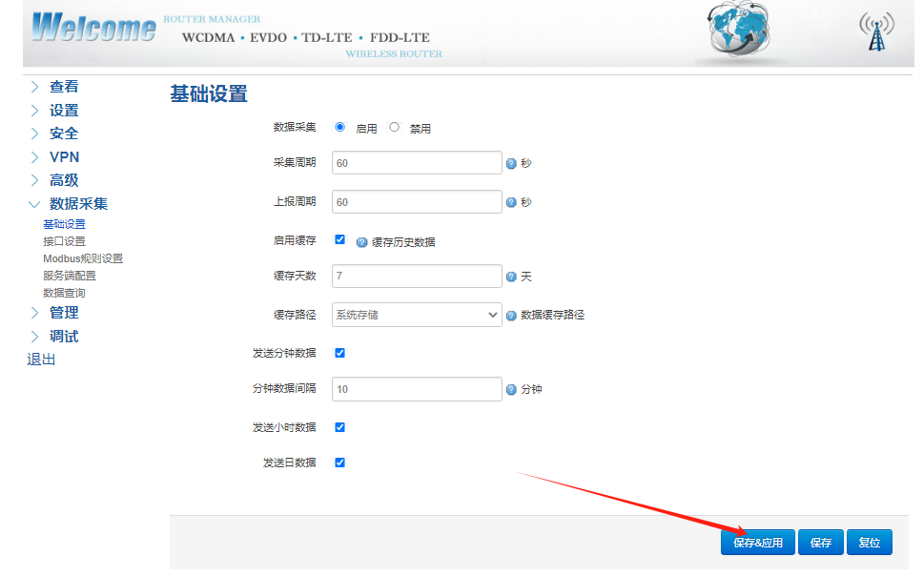Viewport: 924px width, 576px height.
Task: Expand the 调试 menu chevron
Action: click(x=34, y=336)
